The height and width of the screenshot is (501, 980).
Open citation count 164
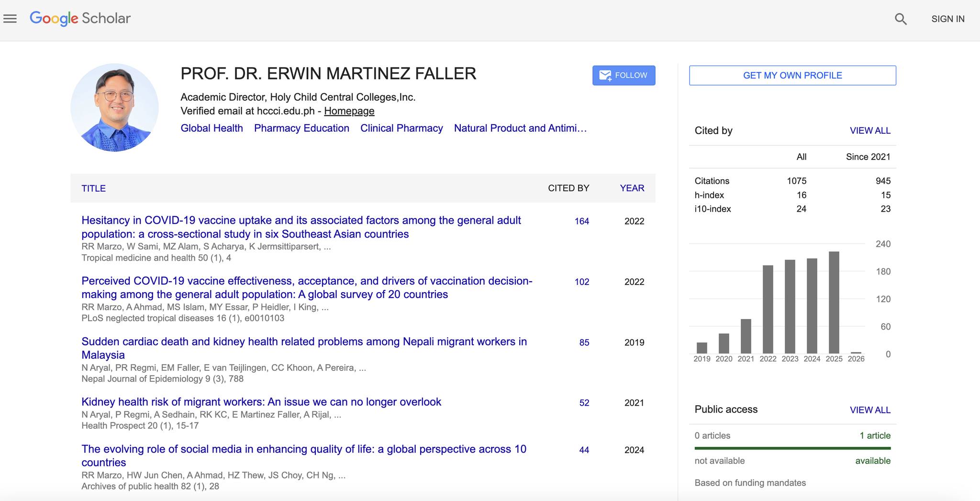pos(582,221)
